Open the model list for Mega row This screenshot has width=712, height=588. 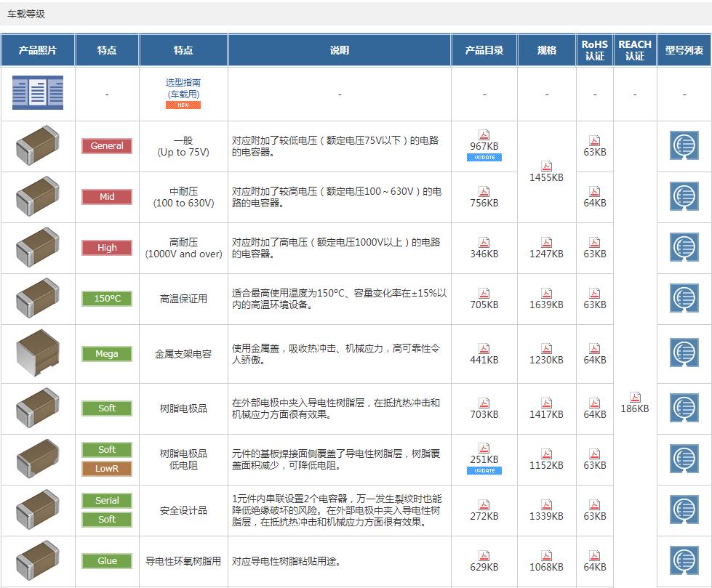point(684,353)
